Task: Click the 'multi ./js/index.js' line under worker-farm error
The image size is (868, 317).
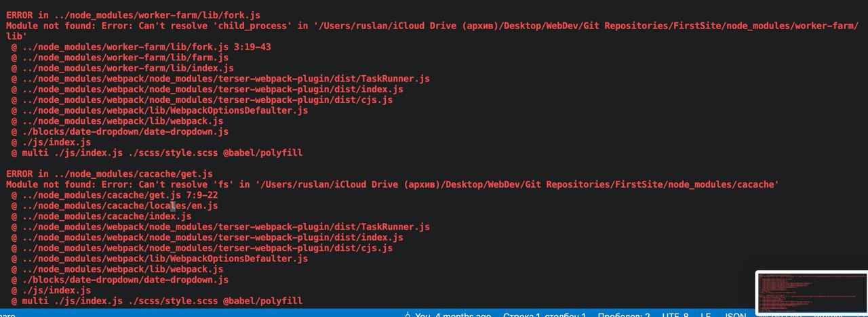Action: (157, 153)
